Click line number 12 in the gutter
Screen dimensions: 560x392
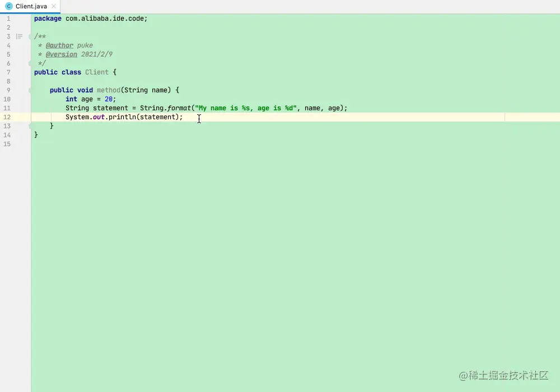pyautogui.click(x=7, y=117)
